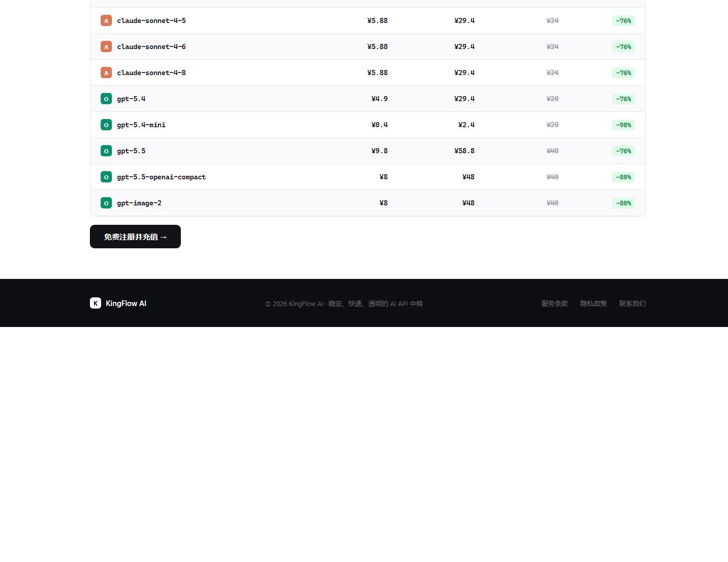Click the -98% discount badge
Viewport: 728px width, 562px height.
[623, 125]
